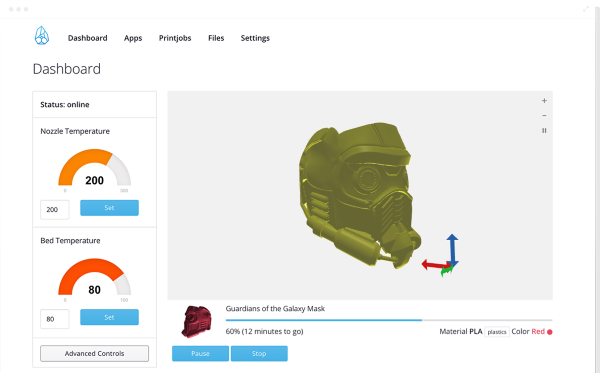This screenshot has height=373, width=600.
Task: Open the Apps menu item
Action: [x=133, y=38]
